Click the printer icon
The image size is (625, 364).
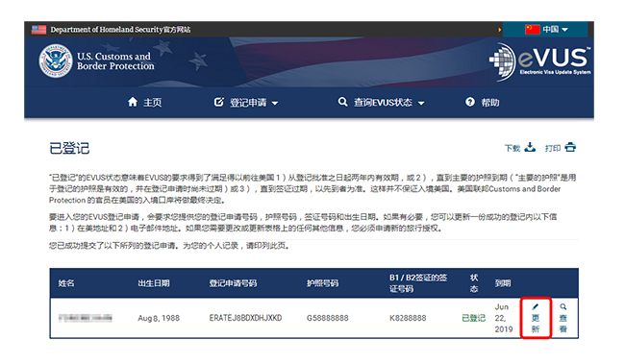pyautogui.click(x=570, y=147)
